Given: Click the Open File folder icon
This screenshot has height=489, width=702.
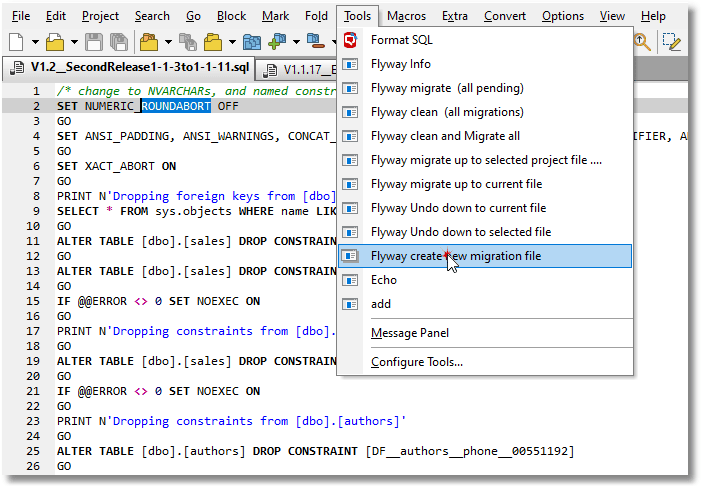Looking at the screenshot, I should click(55, 43).
